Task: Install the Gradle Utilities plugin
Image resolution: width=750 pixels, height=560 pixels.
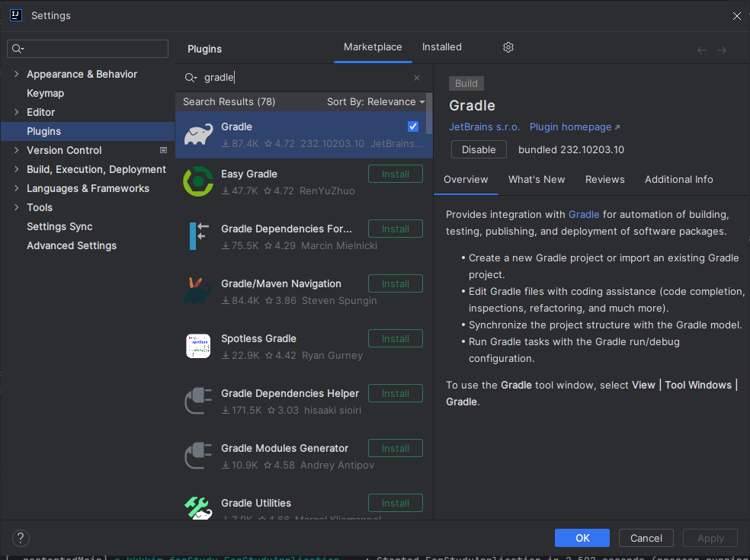Action: (395, 503)
